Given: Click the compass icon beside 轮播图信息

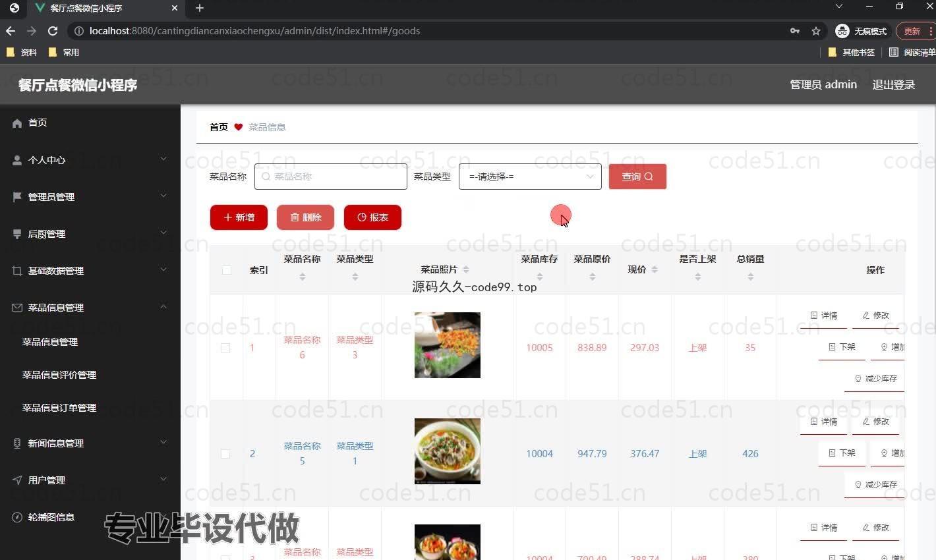Looking at the screenshot, I should (17, 517).
